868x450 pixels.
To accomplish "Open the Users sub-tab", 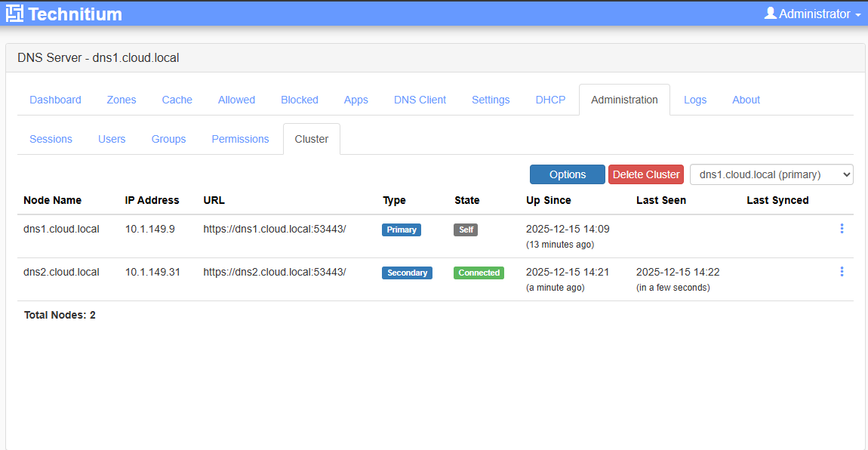I will (x=112, y=139).
